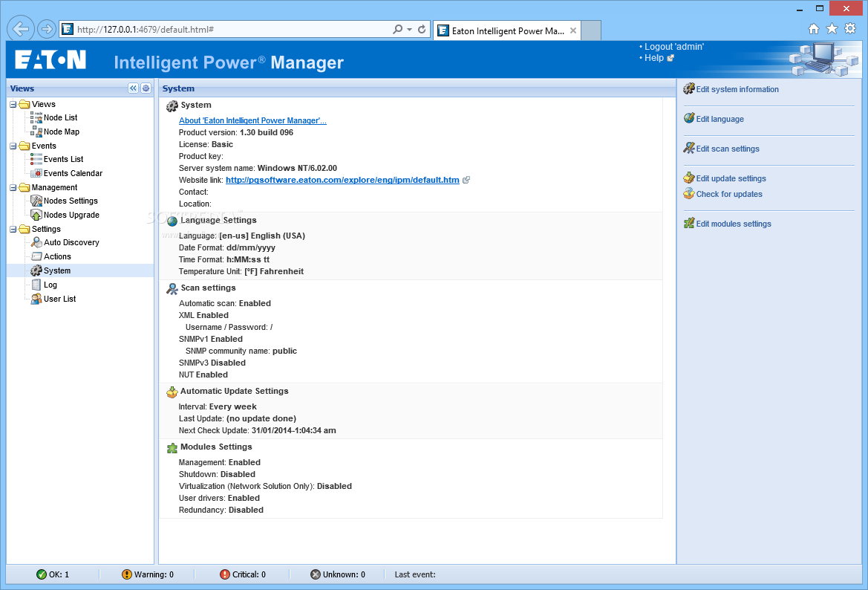Screen dimensions: 868x590
Task: Open the pqsoftware.eaton.com website link
Action: coord(342,180)
